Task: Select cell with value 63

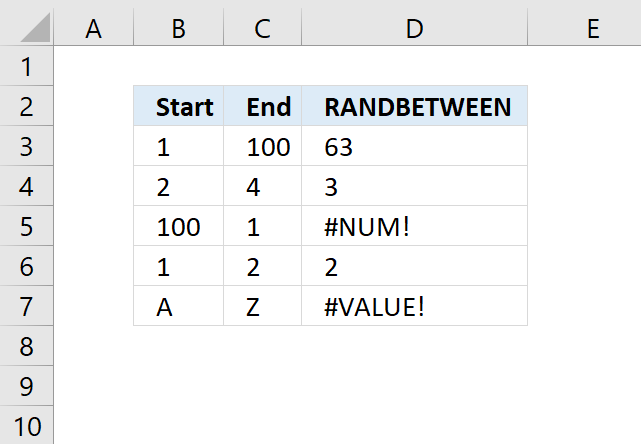Action: click(415, 146)
